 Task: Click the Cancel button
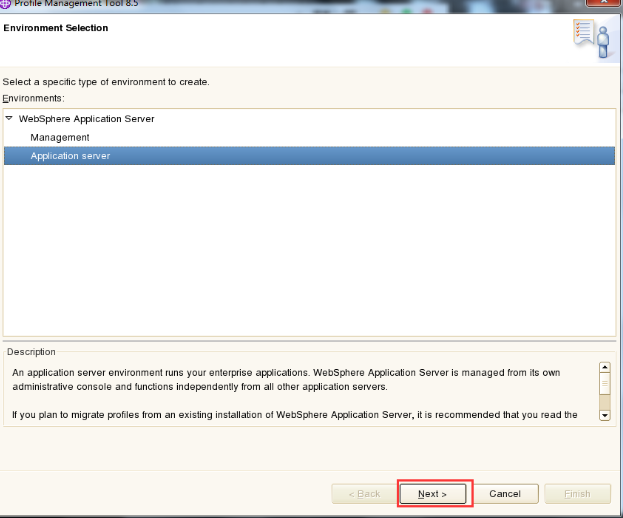pyautogui.click(x=505, y=494)
